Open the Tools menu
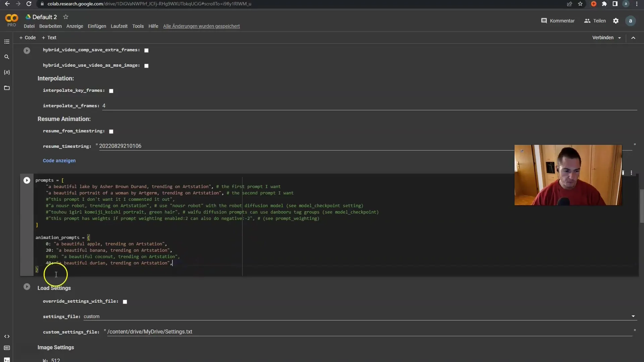644x362 pixels. (x=138, y=26)
